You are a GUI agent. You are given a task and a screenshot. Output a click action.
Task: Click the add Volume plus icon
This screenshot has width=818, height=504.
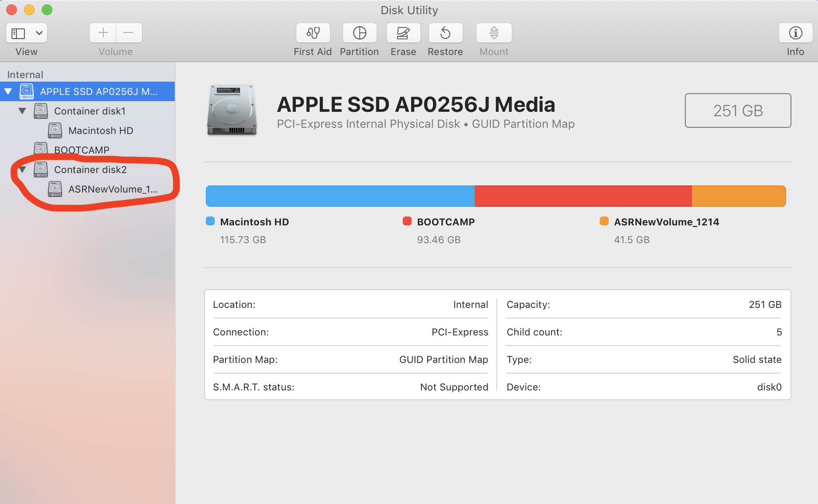(x=102, y=33)
